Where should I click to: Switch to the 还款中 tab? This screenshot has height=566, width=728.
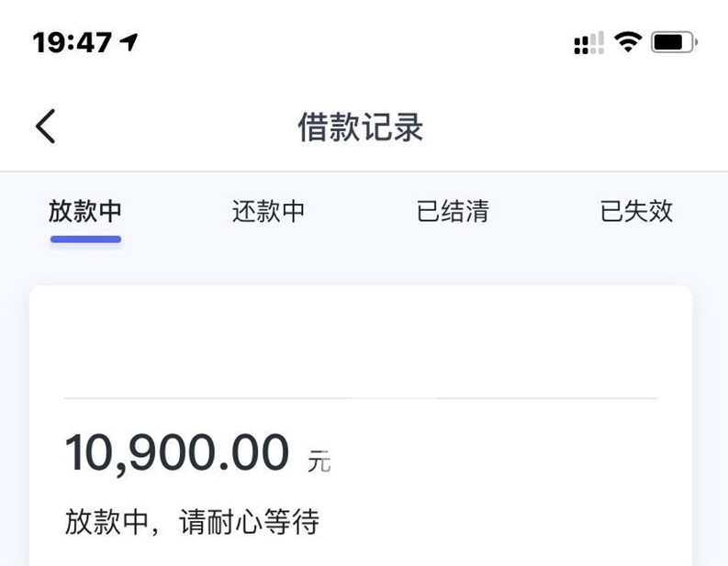268,211
